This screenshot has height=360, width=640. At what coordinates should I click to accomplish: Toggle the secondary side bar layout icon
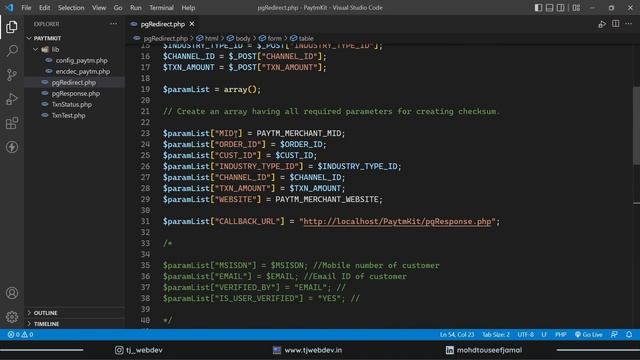[561, 8]
